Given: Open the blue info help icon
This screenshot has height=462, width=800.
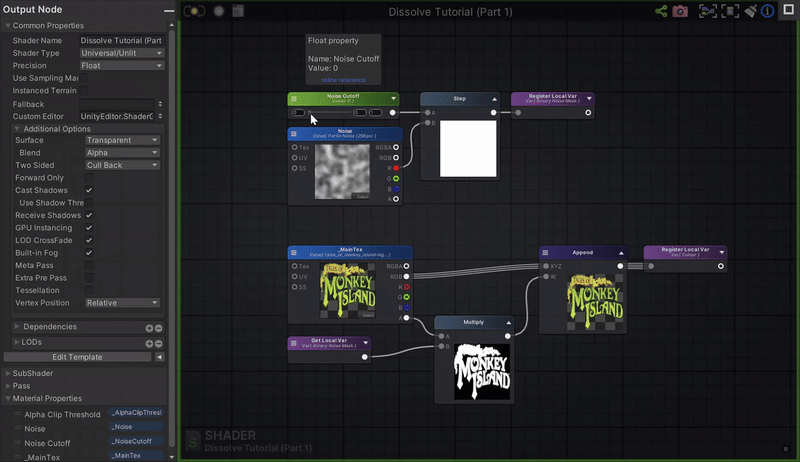Looking at the screenshot, I should click(x=767, y=11).
